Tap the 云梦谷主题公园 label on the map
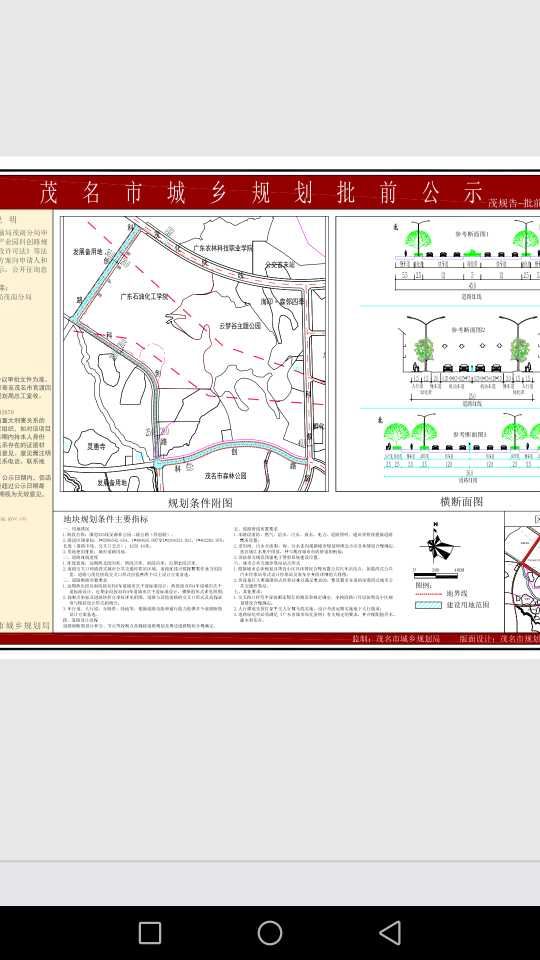This screenshot has height=960, width=540. click(x=240, y=326)
